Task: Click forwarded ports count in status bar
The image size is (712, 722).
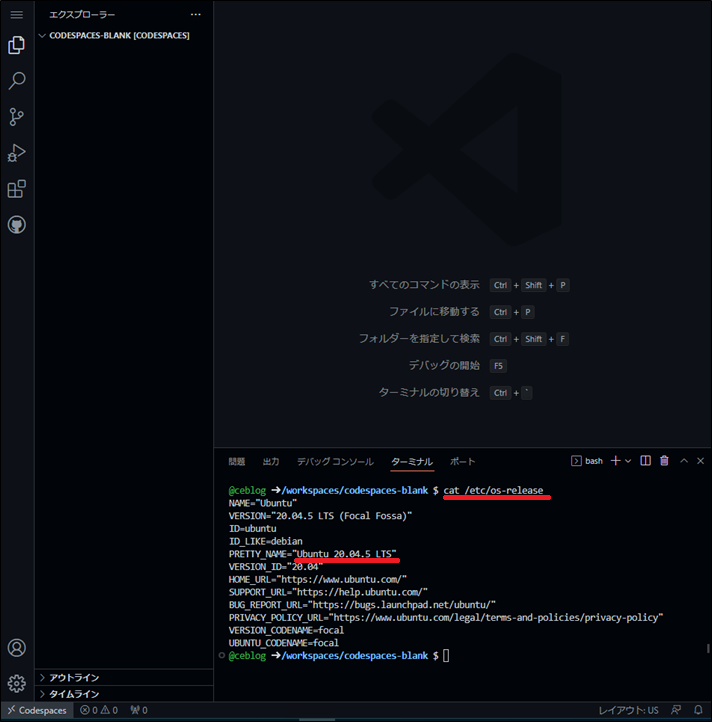Action: click(x=139, y=710)
